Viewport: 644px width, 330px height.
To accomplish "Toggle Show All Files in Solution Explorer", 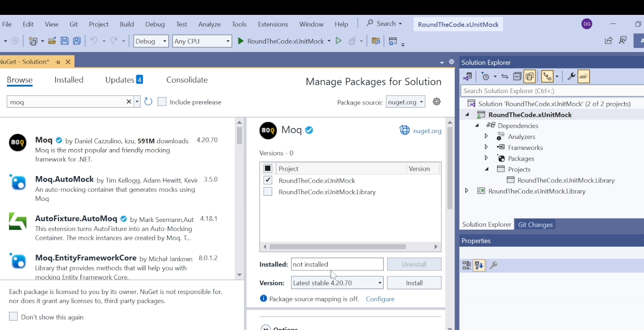I will tap(530, 77).
